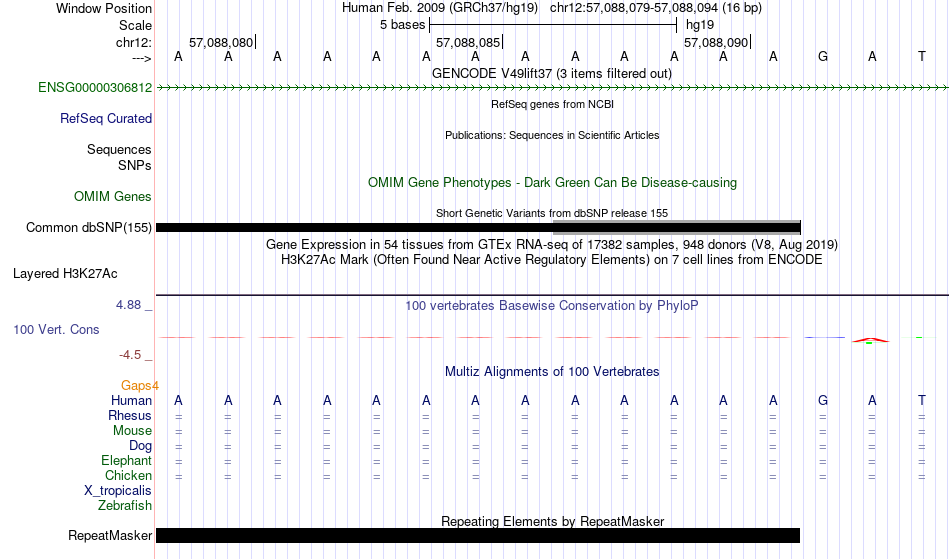Open the 100 Vert. Cons track label
950x559 pixels.
(x=56, y=329)
